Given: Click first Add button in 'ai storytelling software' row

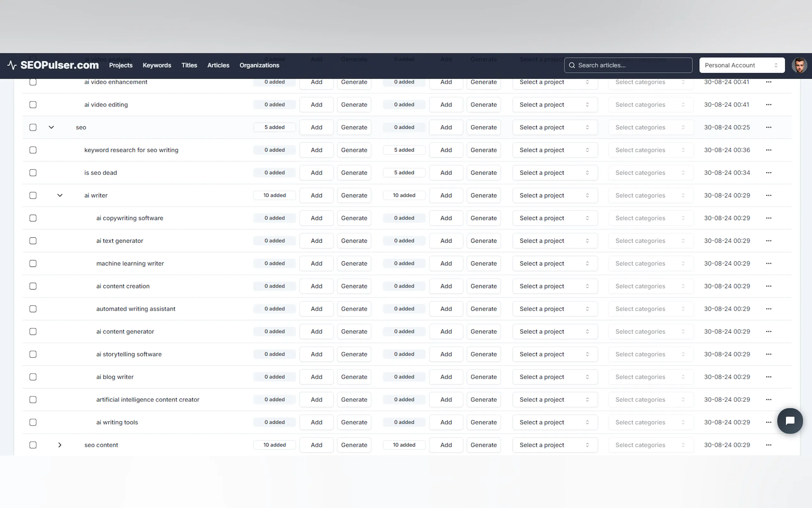Looking at the screenshot, I should (316, 354).
